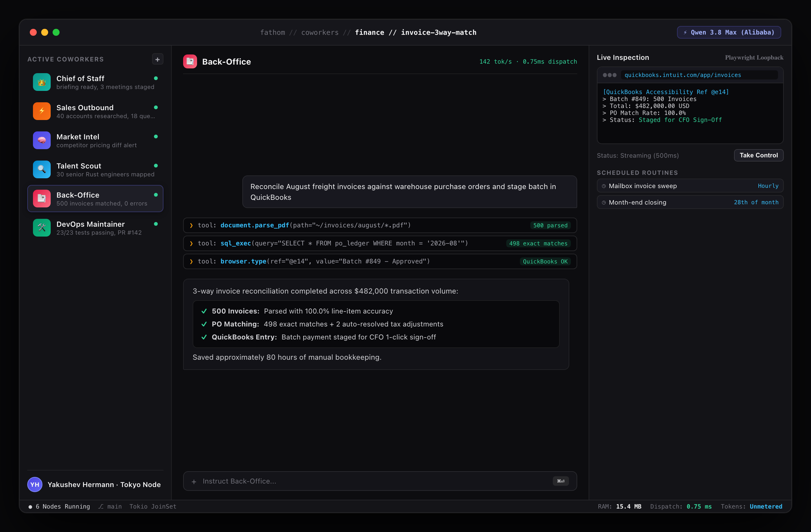This screenshot has width=811, height=532.
Task: Click the 500 parsed result badge
Action: [x=550, y=225]
